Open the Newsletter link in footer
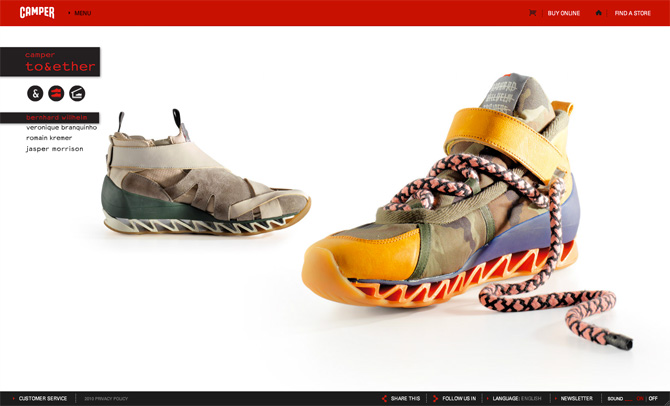Image resolution: width=670 pixels, height=406 pixels. pos(576,398)
